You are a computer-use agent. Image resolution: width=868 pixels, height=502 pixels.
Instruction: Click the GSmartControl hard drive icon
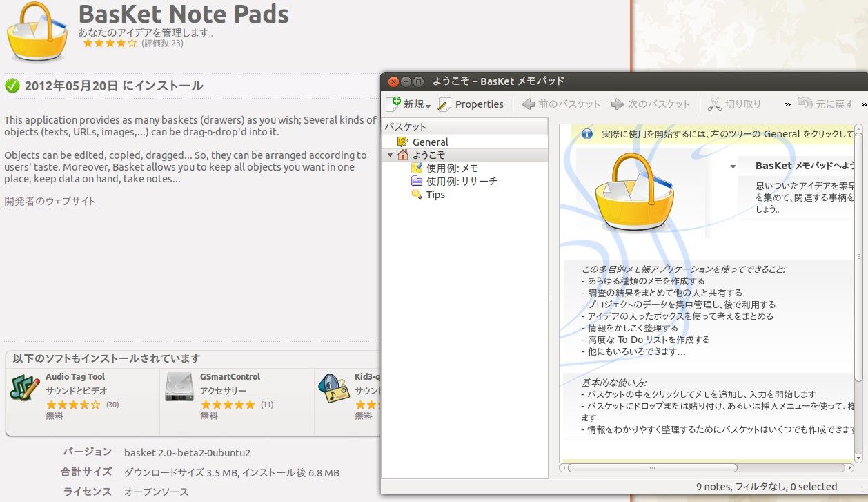click(179, 387)
